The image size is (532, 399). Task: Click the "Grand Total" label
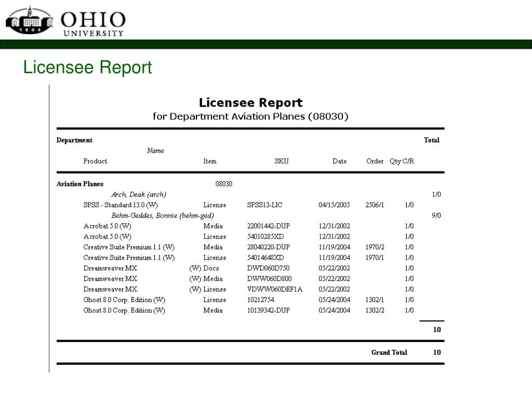(x=389, y=352)
